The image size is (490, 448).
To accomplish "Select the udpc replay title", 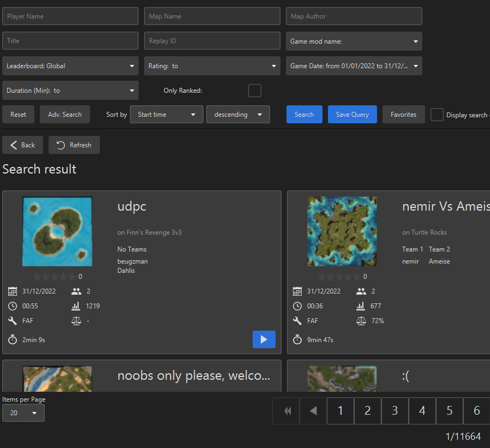I will pos(132,206).
